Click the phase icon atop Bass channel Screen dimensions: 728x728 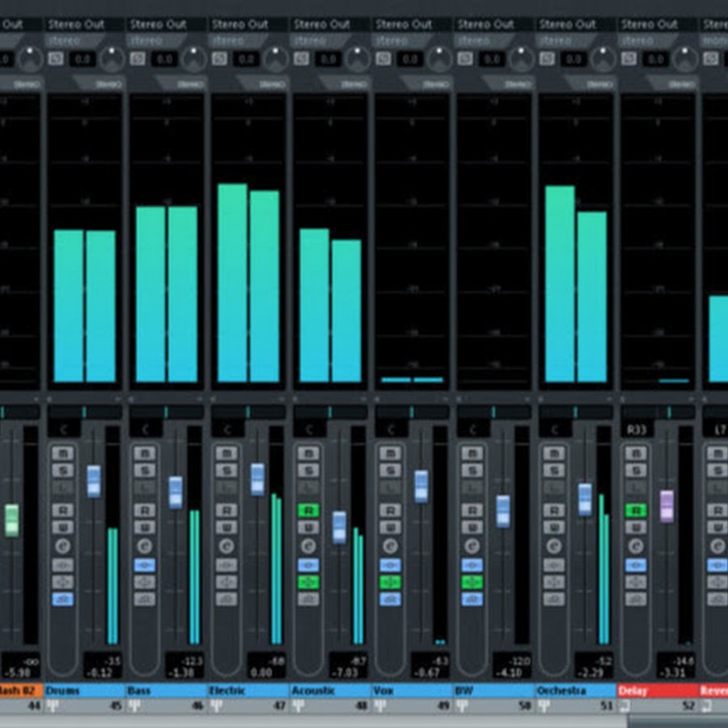coord(138,58)
